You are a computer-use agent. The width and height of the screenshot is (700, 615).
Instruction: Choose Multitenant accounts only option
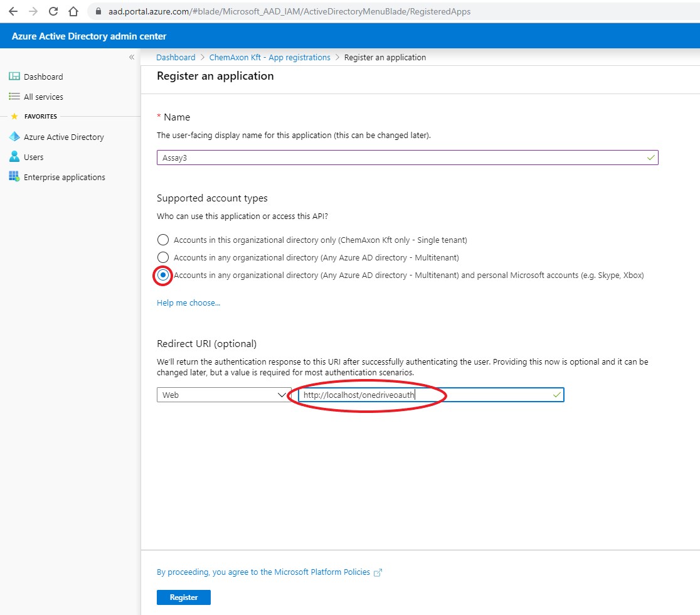coord(162,257)
